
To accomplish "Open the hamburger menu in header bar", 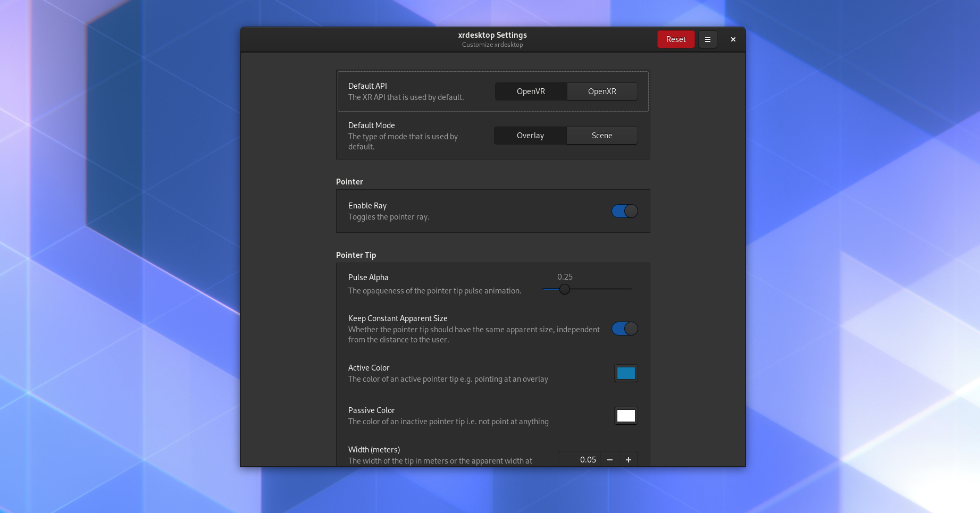I will (707, 39).
